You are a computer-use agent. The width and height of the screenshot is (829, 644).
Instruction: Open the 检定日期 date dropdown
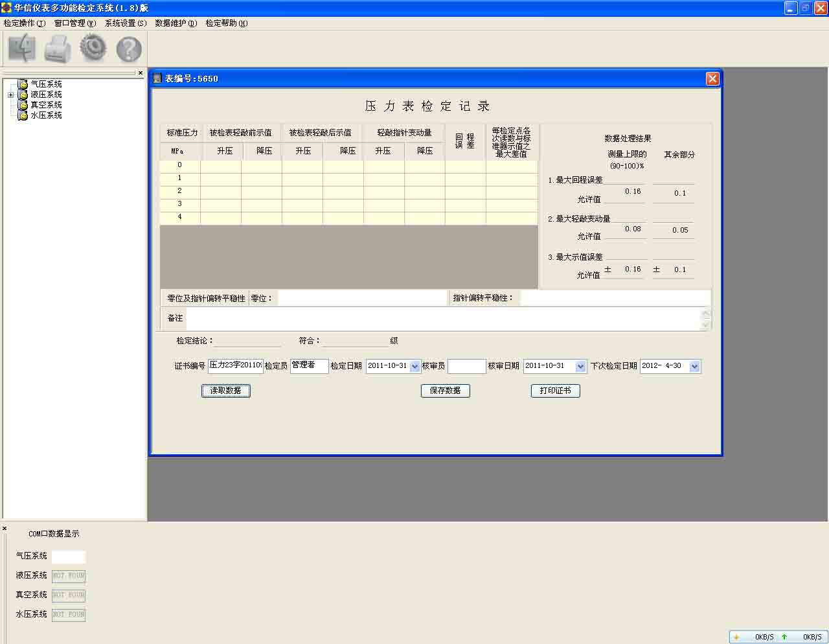415,367
